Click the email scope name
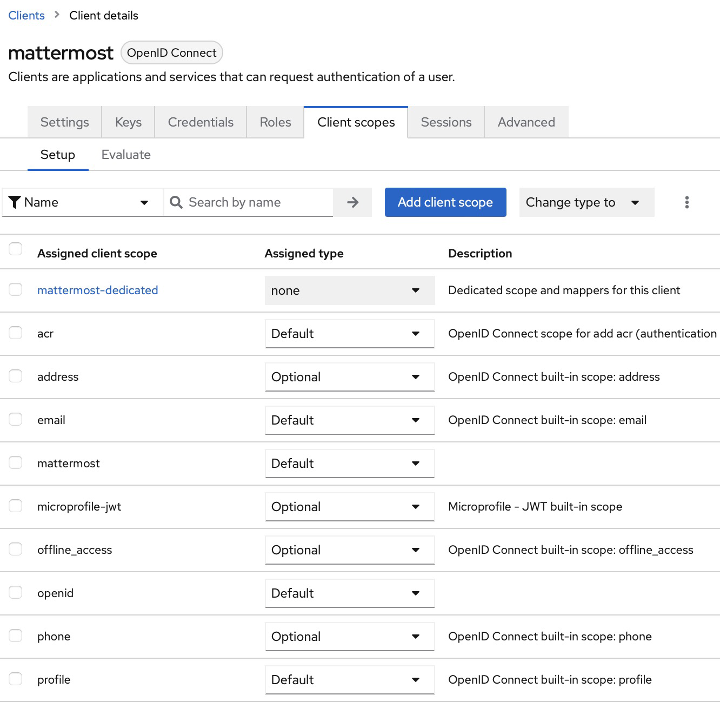 pos(51,420)
